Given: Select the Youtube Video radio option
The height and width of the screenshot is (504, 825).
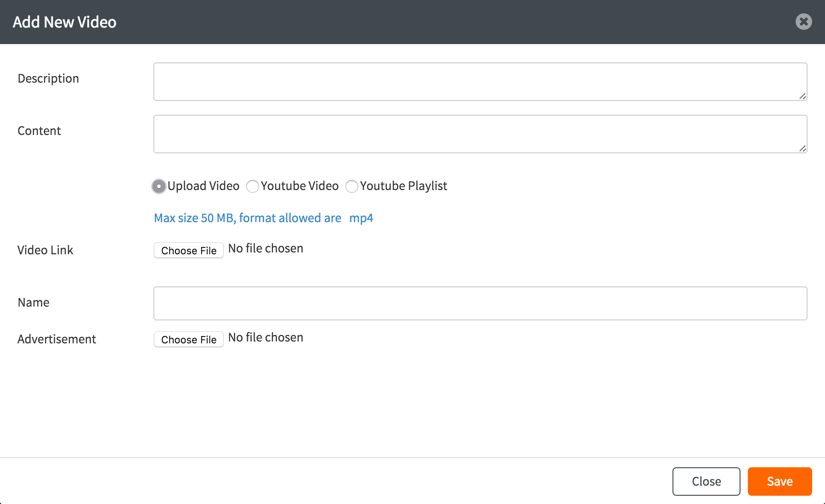Looking at the screenshot, I should coord(252,186).
